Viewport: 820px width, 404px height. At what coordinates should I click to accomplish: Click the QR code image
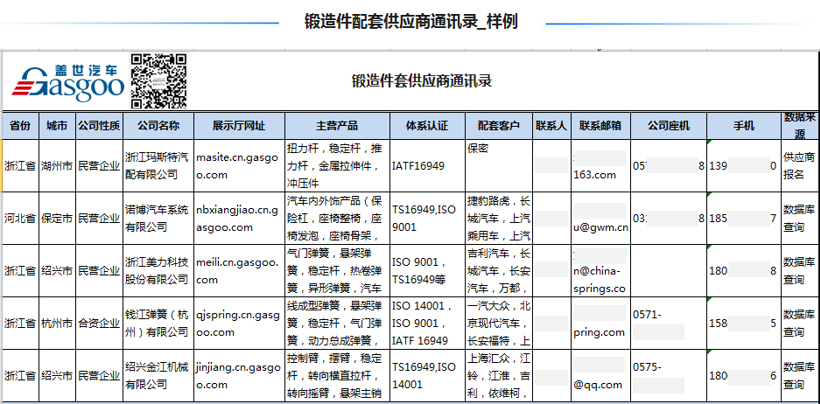point(158,81)
